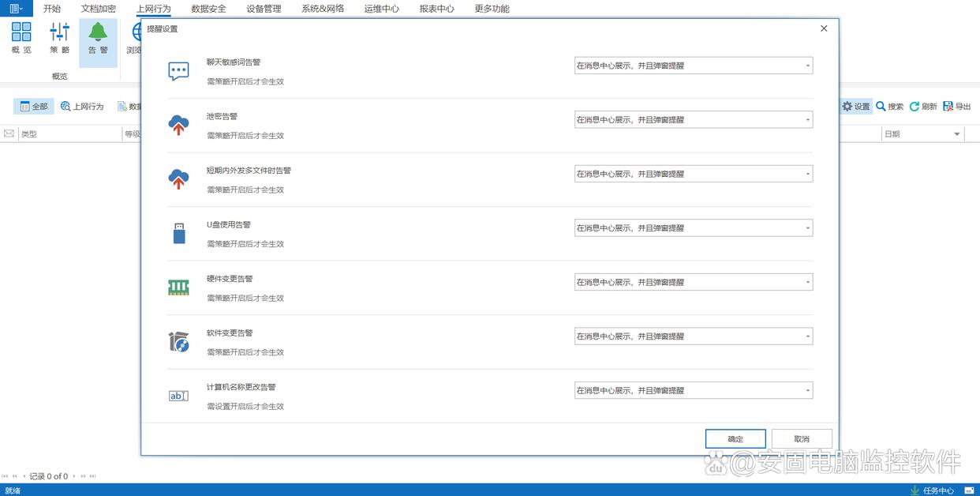The height and width of the screenshot is (496, 980).
Task: Click the 导出 export toolbar button
Action: (x=957, y=107)
